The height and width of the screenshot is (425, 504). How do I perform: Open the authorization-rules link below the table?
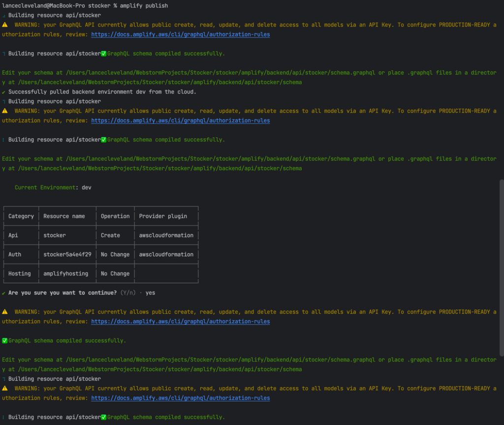180,321
